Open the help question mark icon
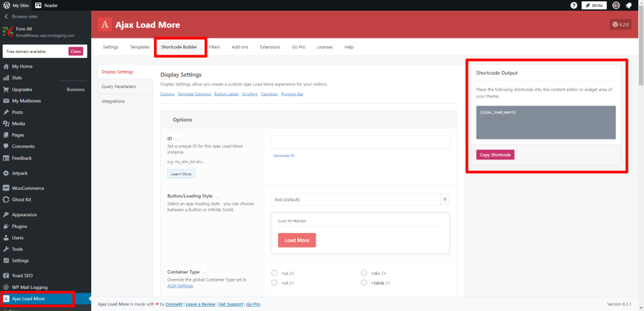Screen dimensions: 644x311 [x=574, y=5]
